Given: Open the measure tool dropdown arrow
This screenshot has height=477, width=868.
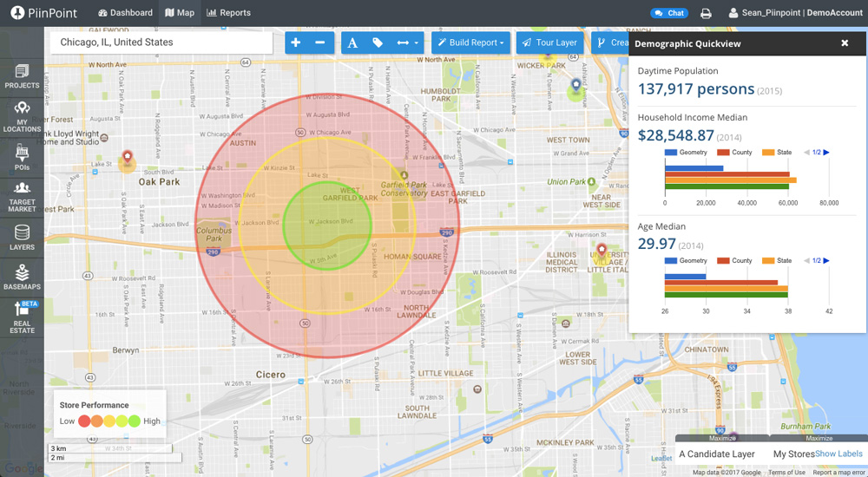Looking at the screenshot, I should coord(416,42).
